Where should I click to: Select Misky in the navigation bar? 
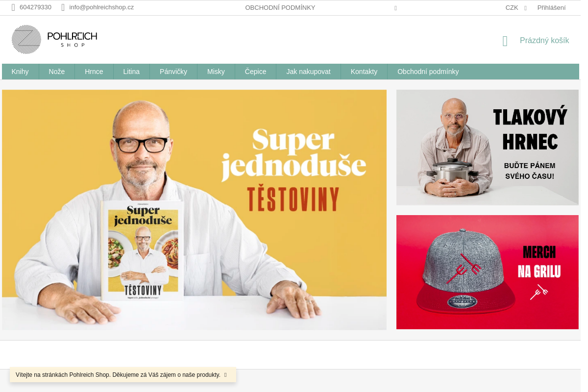216,72
